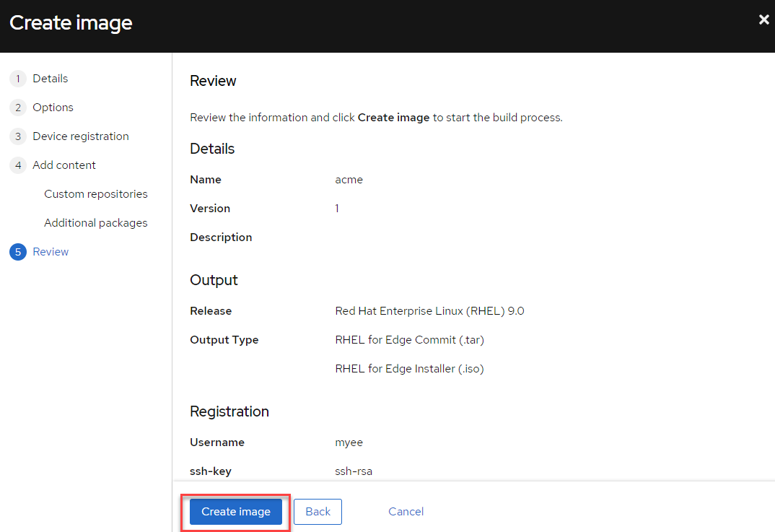Click the step 1 number badge

[18, 79]
